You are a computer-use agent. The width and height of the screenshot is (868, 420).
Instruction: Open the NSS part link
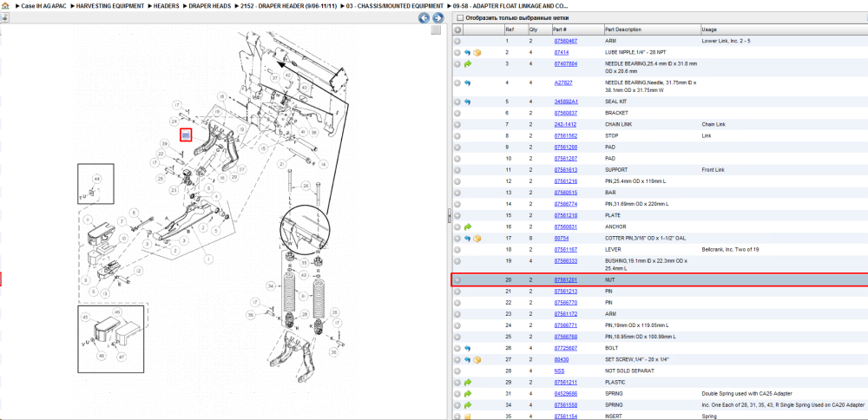pyautogui.click(x=559, y=371)
